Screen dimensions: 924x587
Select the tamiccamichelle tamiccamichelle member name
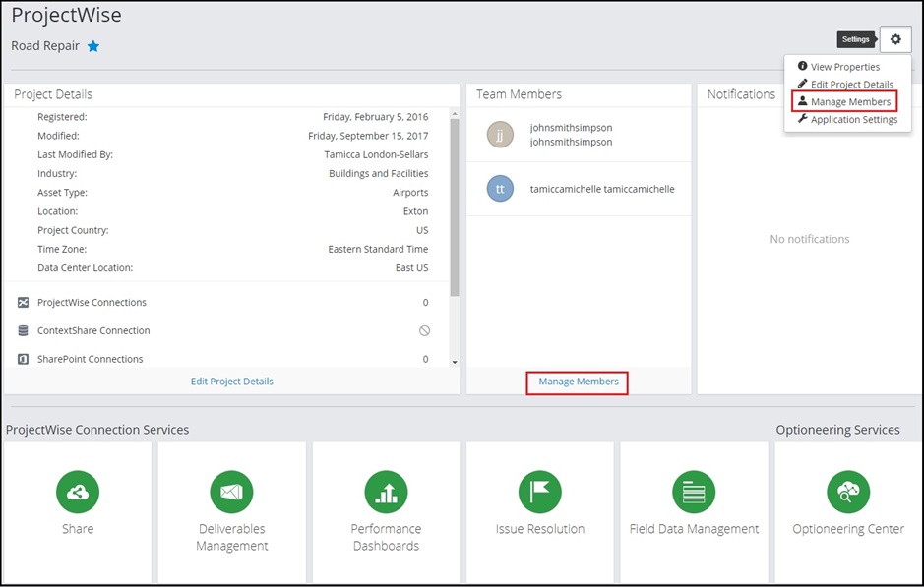(602, 189)
